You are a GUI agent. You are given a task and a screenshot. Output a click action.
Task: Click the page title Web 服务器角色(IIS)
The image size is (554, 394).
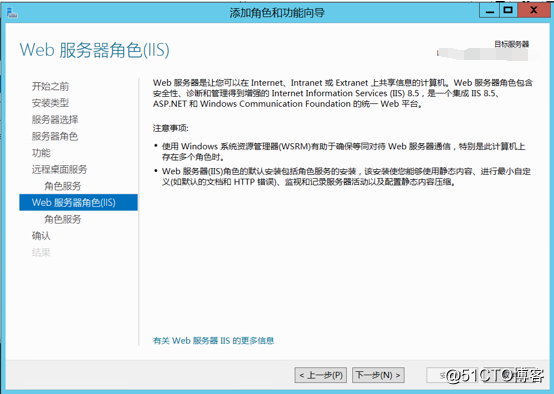click(x=94, y=50)
